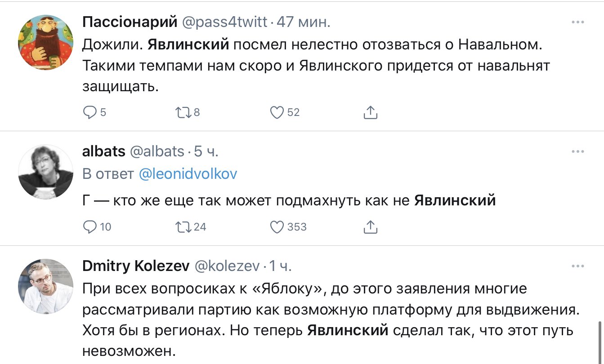Share the Пассіонарий tweet
The image size is (604, 364).
[370, 112]
